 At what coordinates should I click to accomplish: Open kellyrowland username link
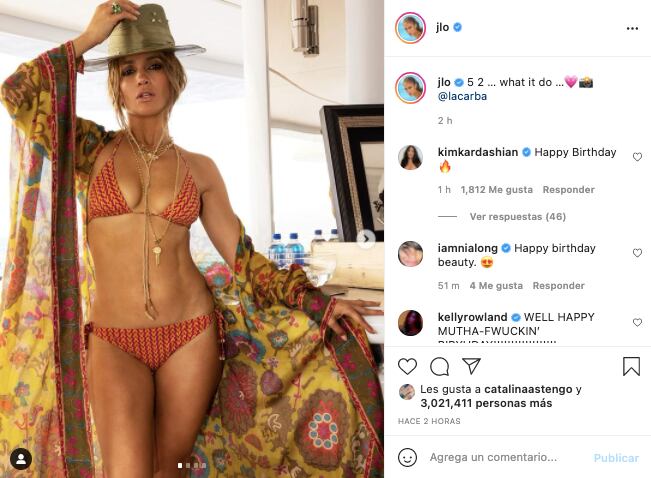[472, 317]
